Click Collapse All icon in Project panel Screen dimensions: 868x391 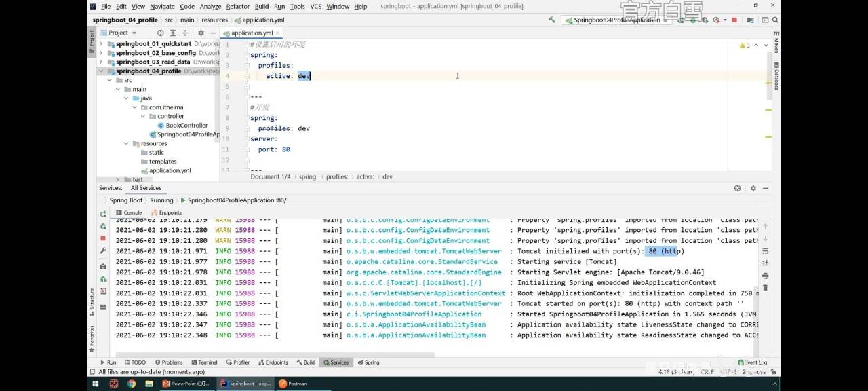(x=185, y=33)
